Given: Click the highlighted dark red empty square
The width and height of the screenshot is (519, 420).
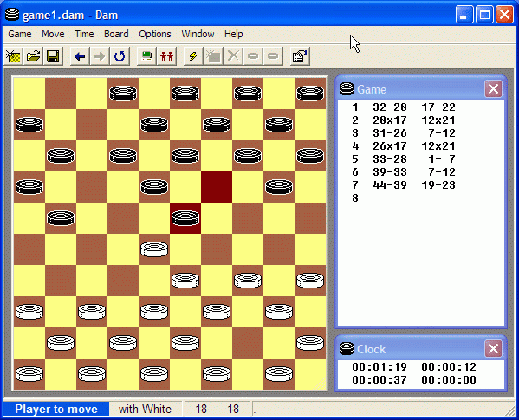Looking at the screenshot, I should click(217, 187).
